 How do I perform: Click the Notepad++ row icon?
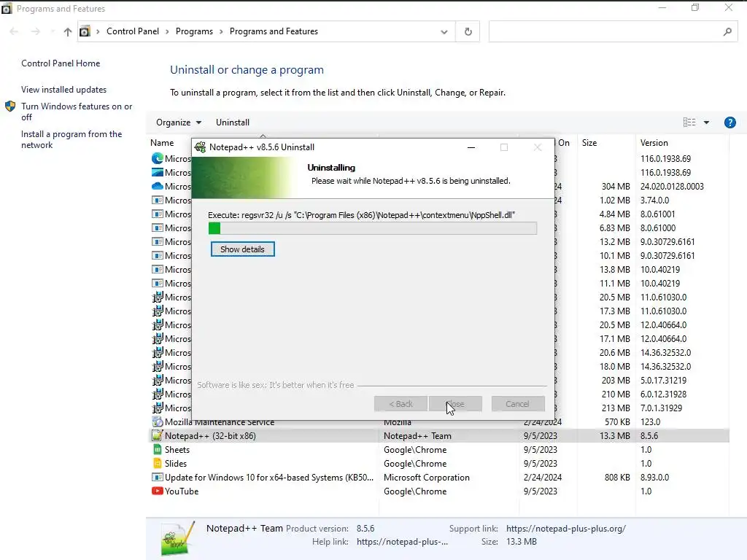coord(158,435)
